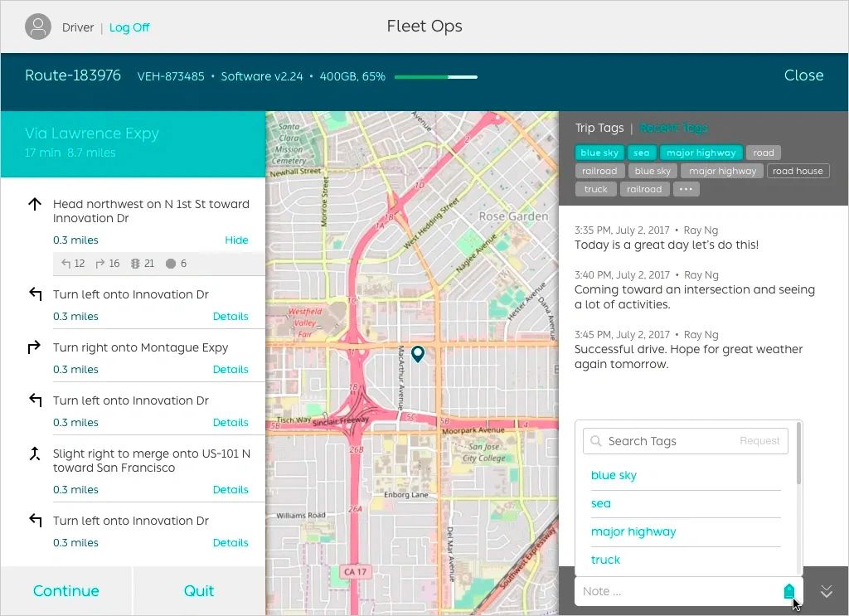Switch to the Recent Tags tab
Image resolution: width=849 pixels, height=616 pixels.
tap(672, 128)
